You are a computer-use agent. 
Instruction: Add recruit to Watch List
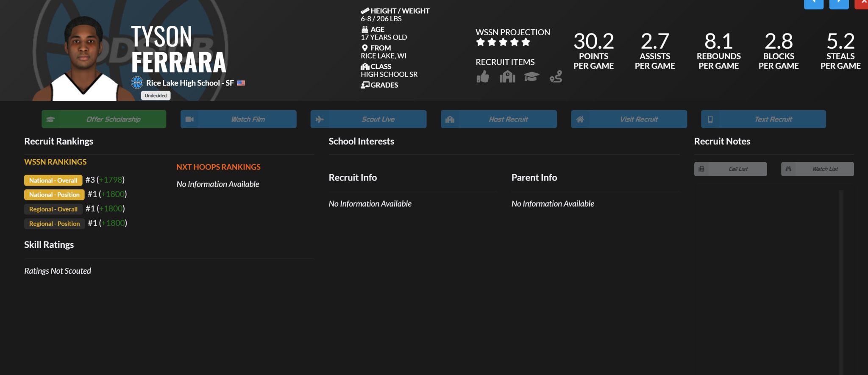[x=817, y=169]
